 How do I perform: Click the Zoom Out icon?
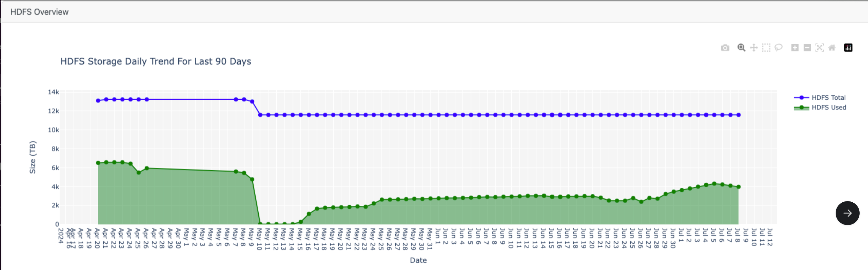(x=807, y=48)
